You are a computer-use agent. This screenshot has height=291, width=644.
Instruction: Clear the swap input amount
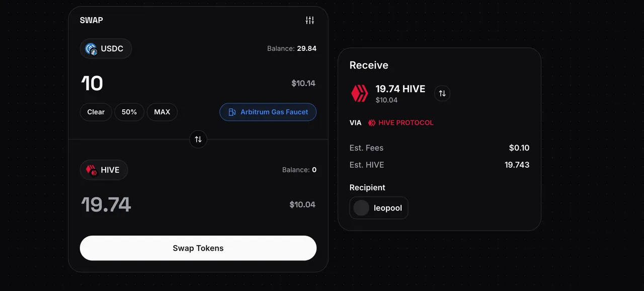point(96,112)
